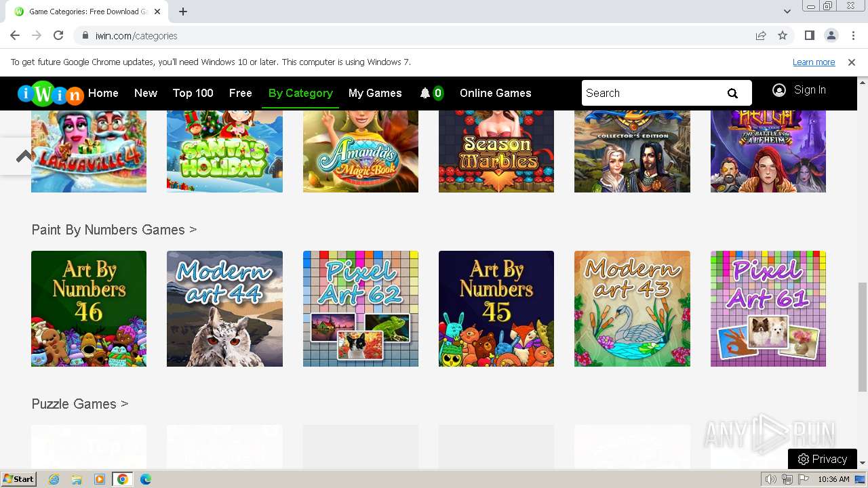Screen dimensions: 868x488
Task: Open the Top 100 menu item
Action: tap(193, 94)
